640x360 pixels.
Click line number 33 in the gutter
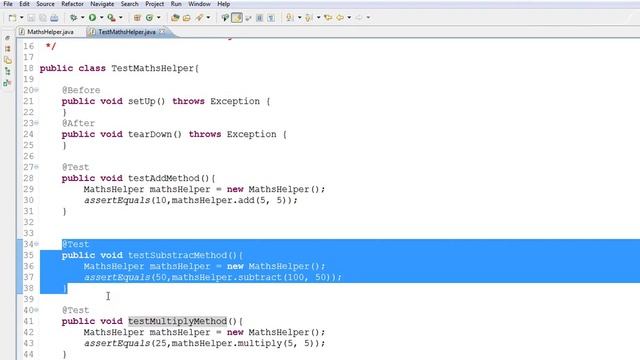pos(29,233)
